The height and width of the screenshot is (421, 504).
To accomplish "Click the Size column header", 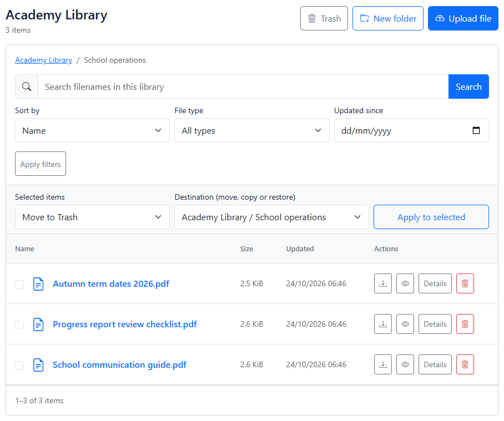I will pyautogui.click(x=246, y=249).
